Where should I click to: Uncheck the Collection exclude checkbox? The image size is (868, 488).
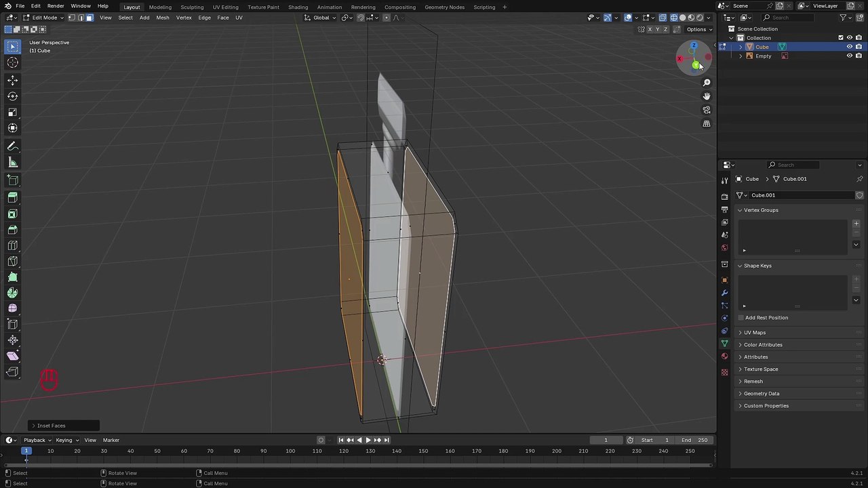(x=841, y=38)
